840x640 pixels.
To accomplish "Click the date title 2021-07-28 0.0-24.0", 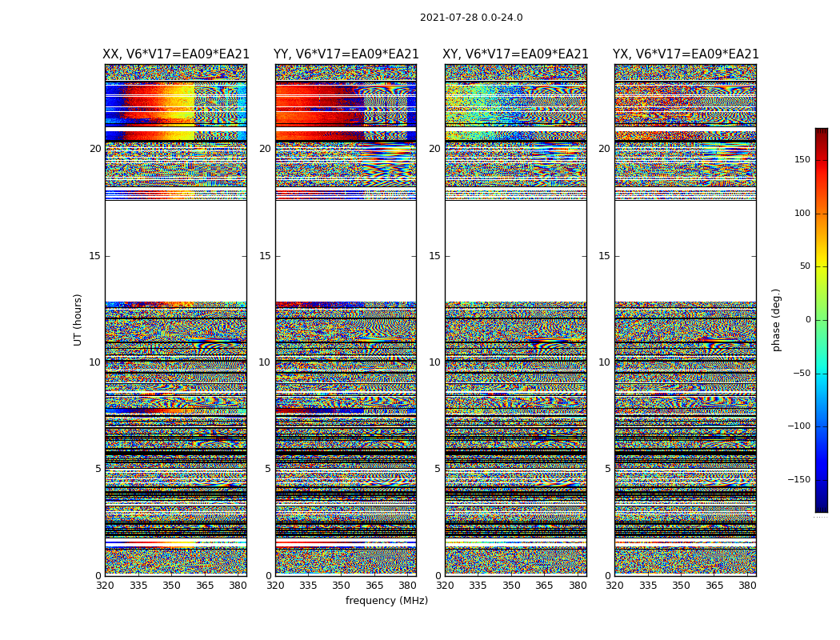I will click(471, 18).
